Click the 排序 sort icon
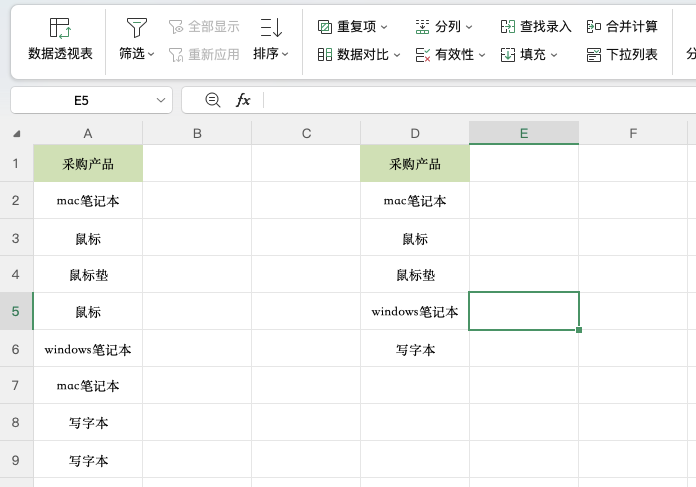The height and width of the screenshot is (487, 696). (271, 28)
